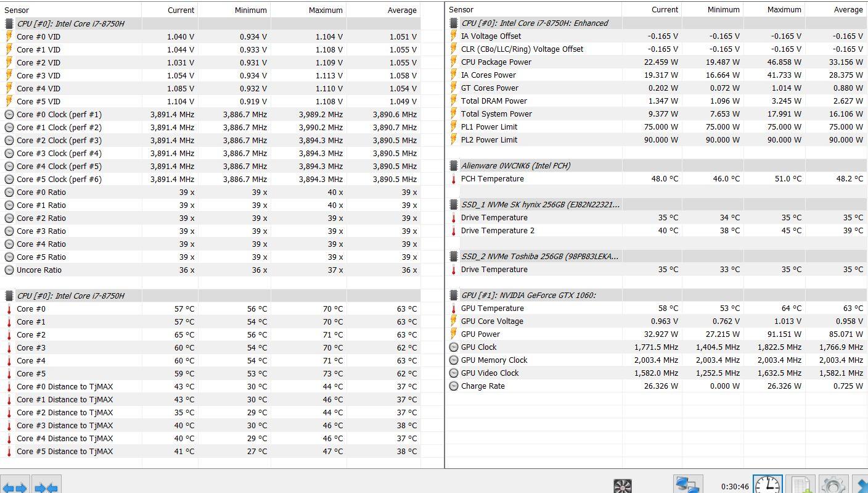Click the bolt icon beside PL2 Power Limit
This screenshot has width=868, height=493.
pyautogui.click(x=454, y=139)
